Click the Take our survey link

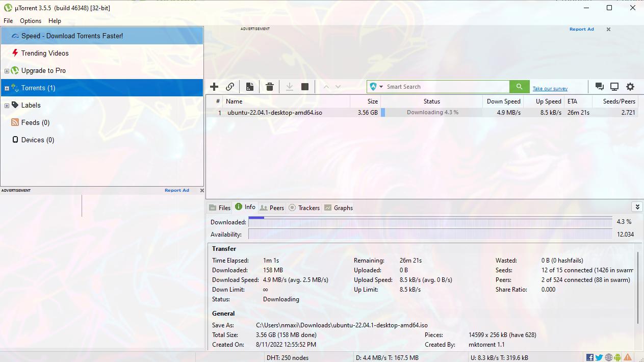(550, 88)
